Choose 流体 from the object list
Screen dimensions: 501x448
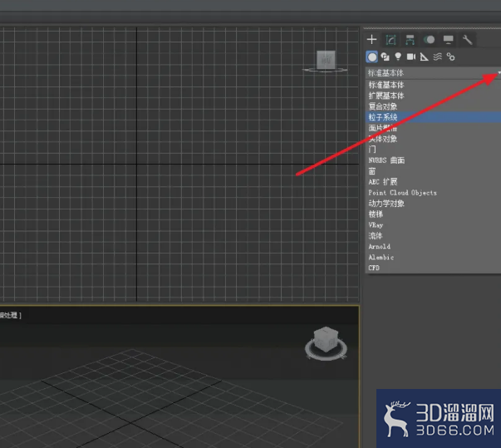433,236
